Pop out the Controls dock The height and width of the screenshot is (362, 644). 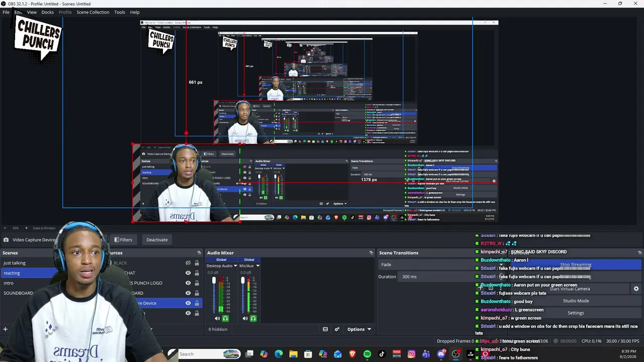640,253
